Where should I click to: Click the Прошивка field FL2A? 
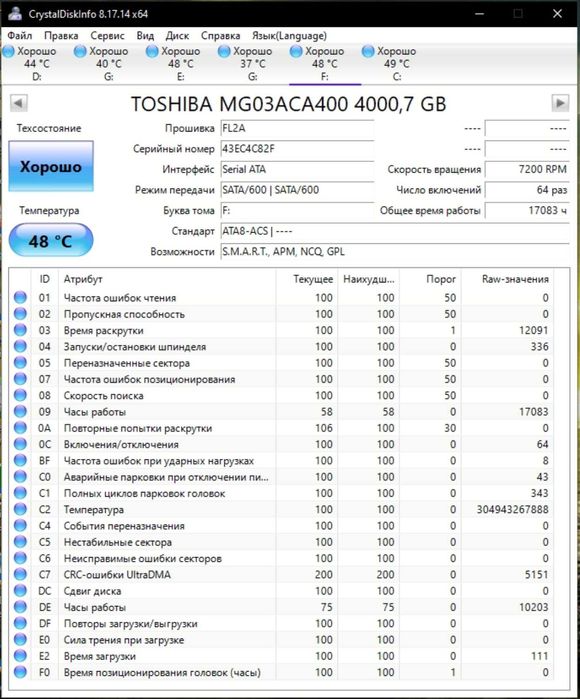point(297,128)
